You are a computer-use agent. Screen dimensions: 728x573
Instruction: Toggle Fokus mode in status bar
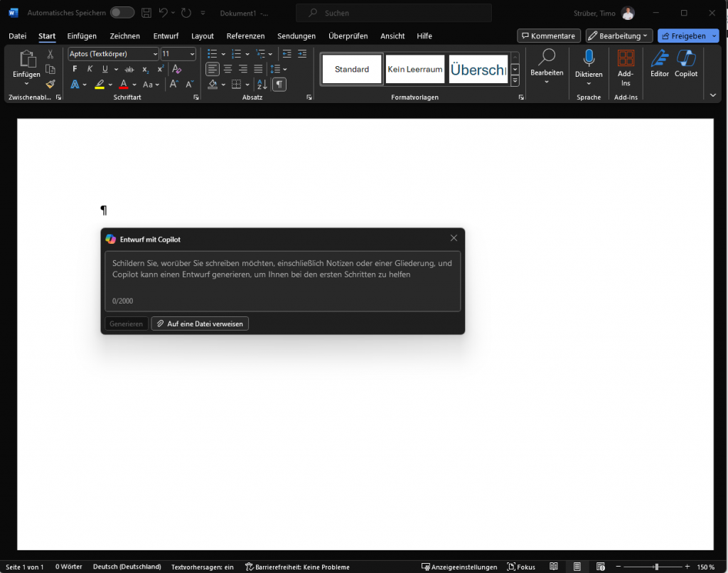[x=521, y=567]
